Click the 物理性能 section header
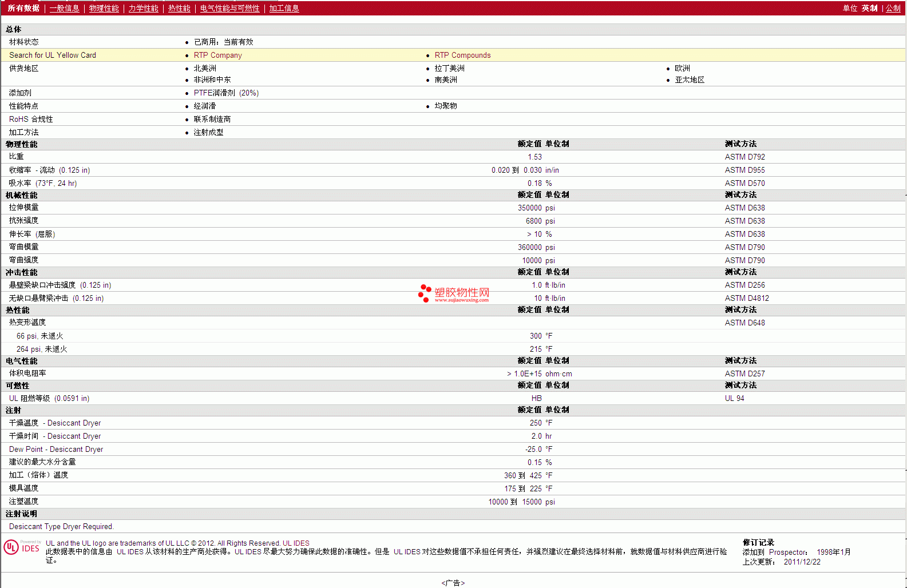 coord(21,144)
